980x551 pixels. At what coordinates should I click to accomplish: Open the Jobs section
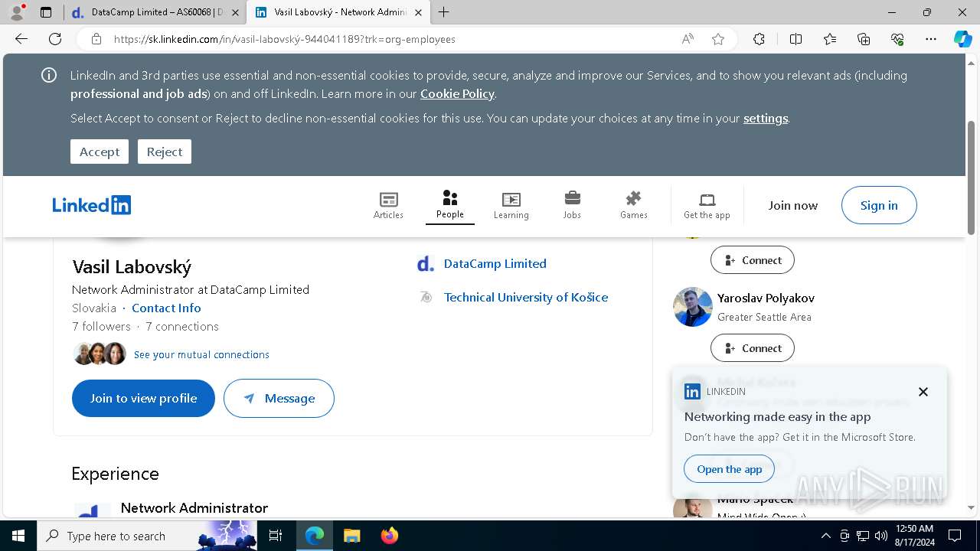click(x=572, y=205)
